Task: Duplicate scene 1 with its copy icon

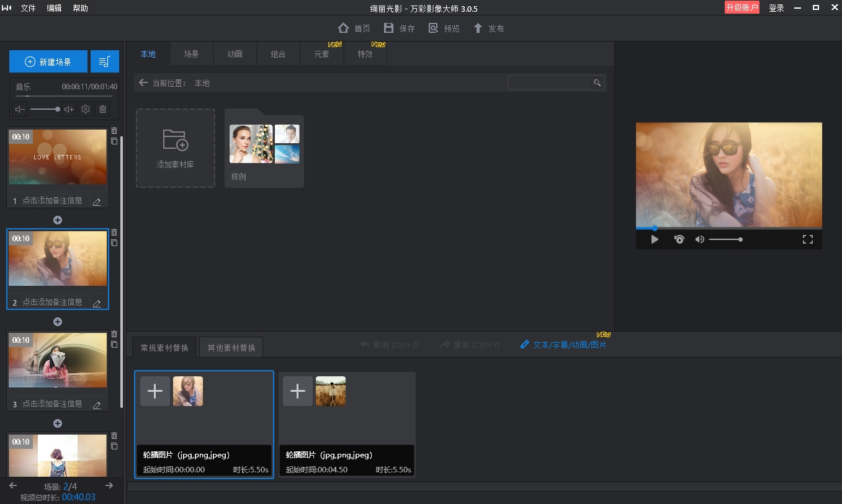Action: tap(114, 141)
